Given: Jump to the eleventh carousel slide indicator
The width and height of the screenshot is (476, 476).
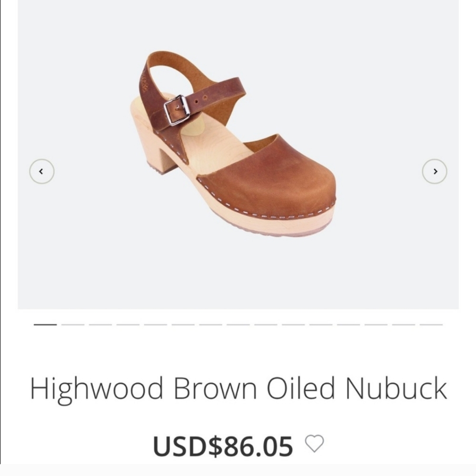Looking at the screenshot, I should coord(321,325).
